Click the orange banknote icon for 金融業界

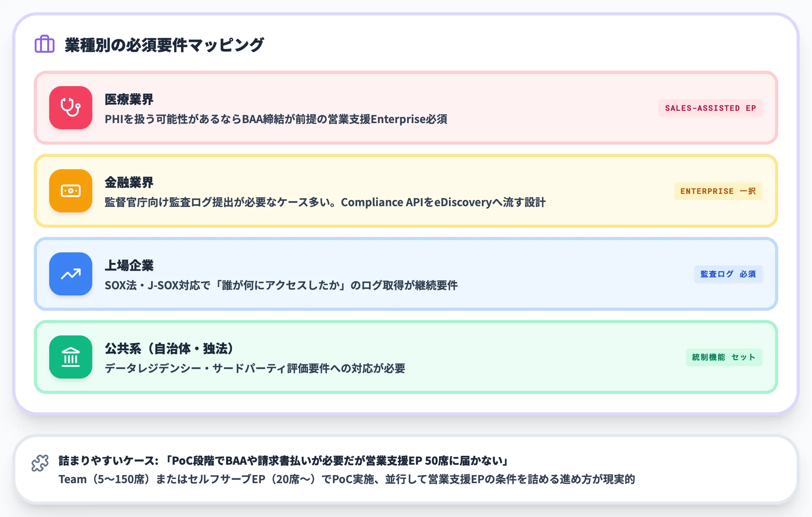tap(71, 191)
